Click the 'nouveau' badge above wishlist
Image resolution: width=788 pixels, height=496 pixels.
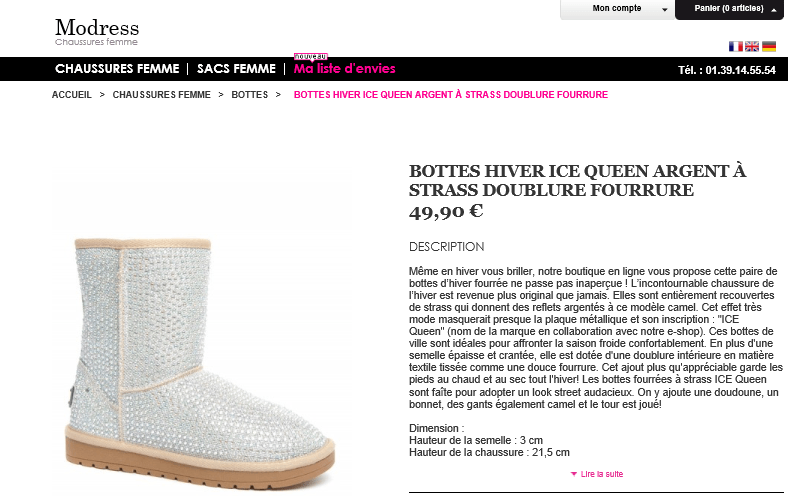(311, 57)
